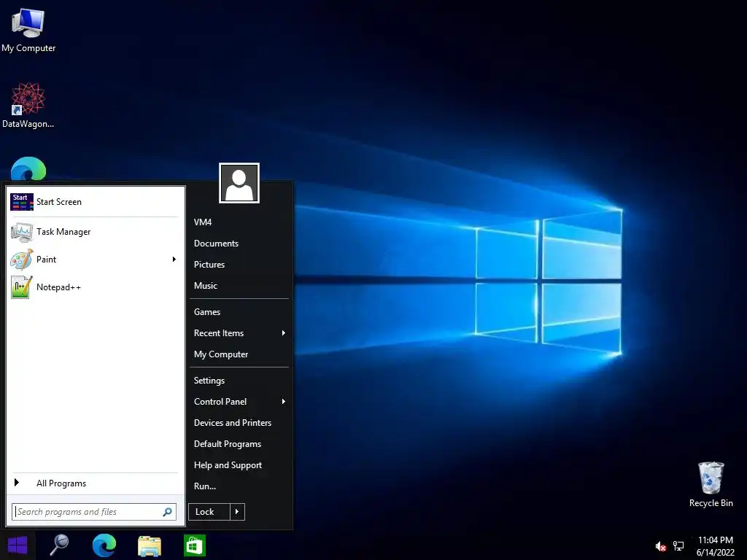Click the Lock button
The width and height of the screenshot is (747, 560).
[x=209, y=512]
